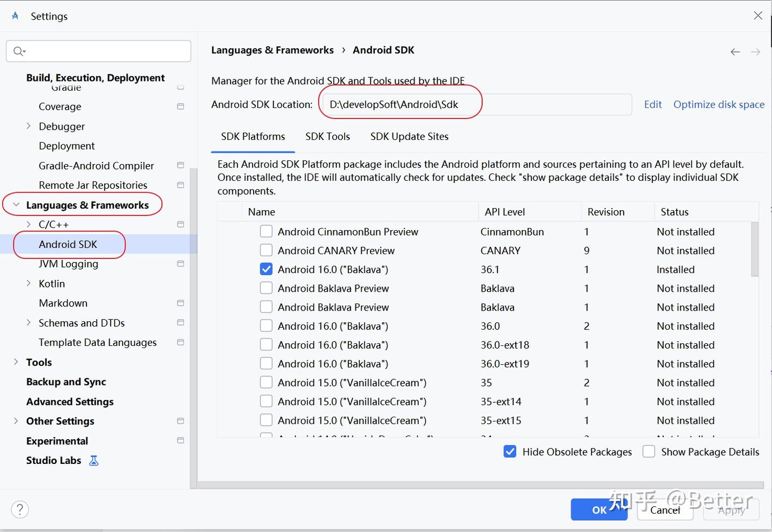The height and width of the screenshot is (532, 772).
Task: Click the search magnifier icon in settings
Action: tap(19, 51)
